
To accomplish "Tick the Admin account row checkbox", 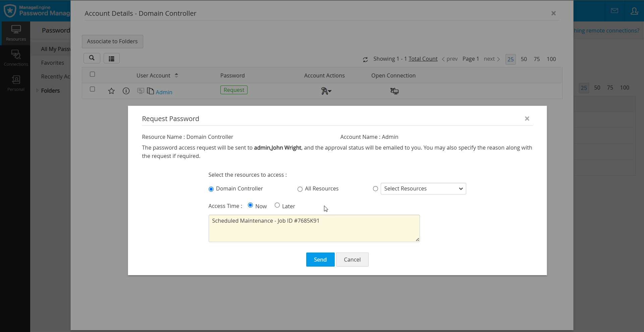I will click(93, 89).
